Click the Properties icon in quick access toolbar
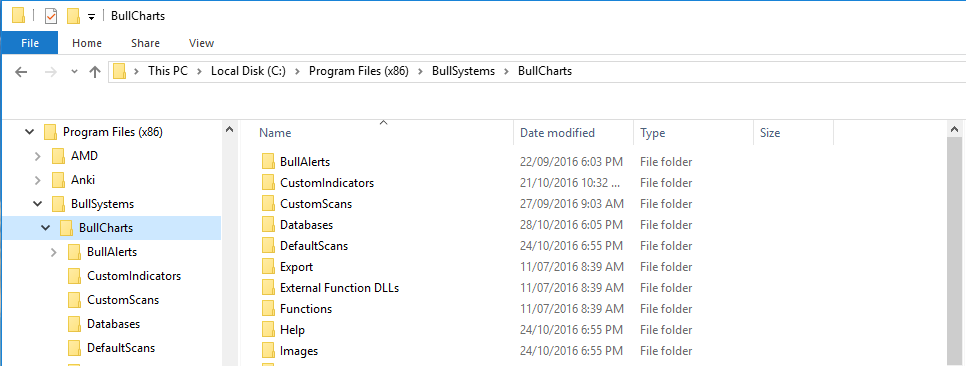966x366 pixels. (x=51, y=17)
